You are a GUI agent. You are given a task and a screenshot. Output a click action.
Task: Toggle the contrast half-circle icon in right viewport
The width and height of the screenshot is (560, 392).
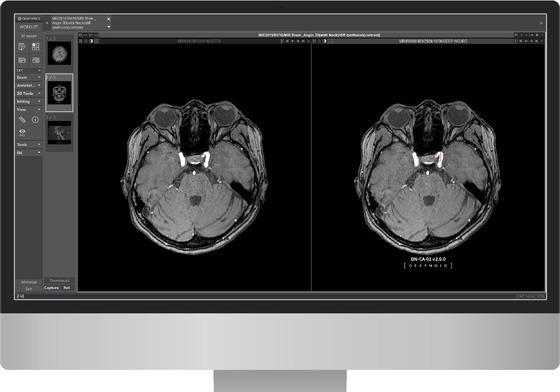(325, 41)
